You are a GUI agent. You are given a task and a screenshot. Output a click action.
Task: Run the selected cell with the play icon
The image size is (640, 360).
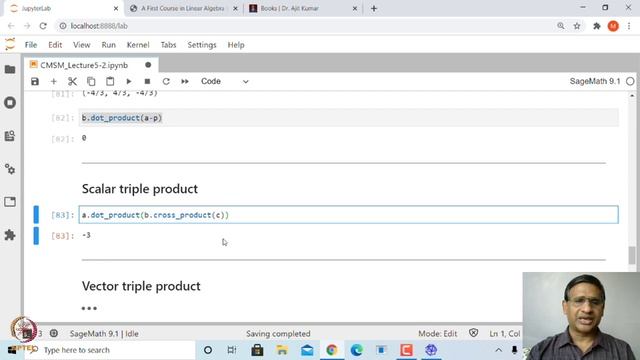pyautogui.click(x=129, y=82)
